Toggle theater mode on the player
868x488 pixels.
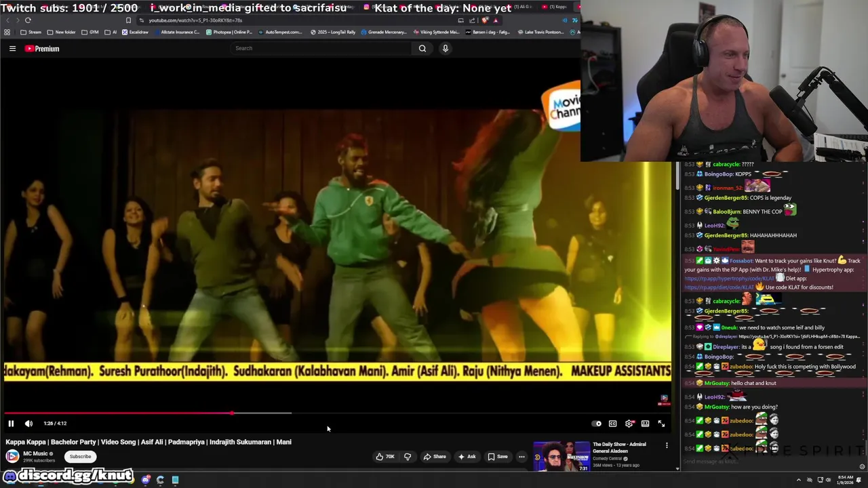pyautogui.click(x=646, y=424)
